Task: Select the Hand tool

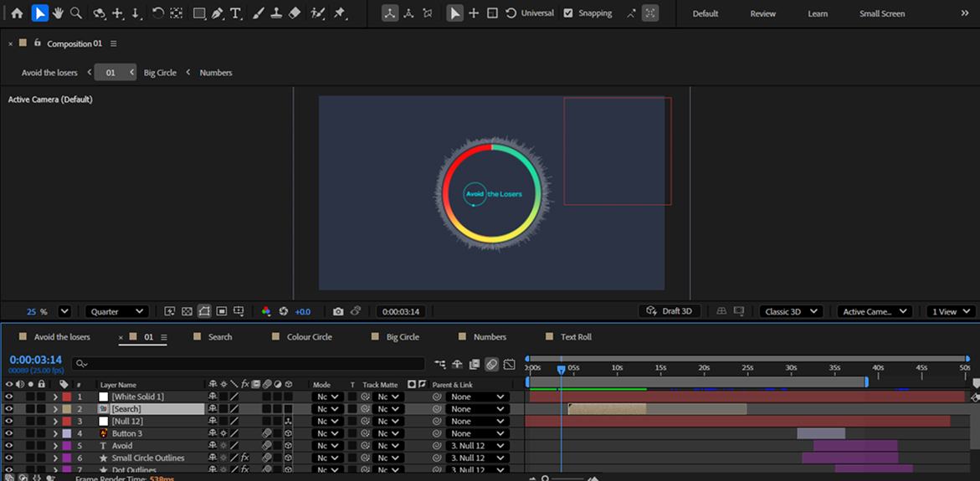Action: [x=58, y=13]
